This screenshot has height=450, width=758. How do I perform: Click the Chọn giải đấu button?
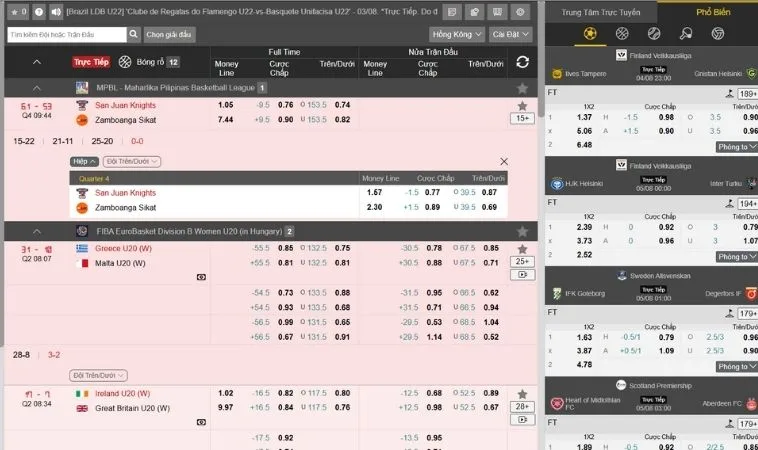(170, 34)
